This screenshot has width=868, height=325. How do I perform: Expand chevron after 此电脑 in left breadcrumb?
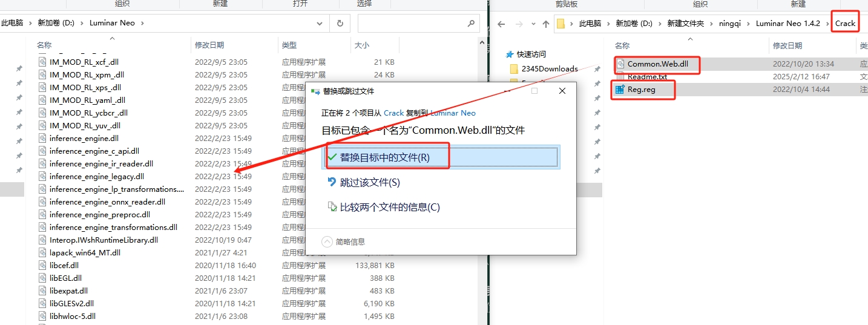click(30, 24)
